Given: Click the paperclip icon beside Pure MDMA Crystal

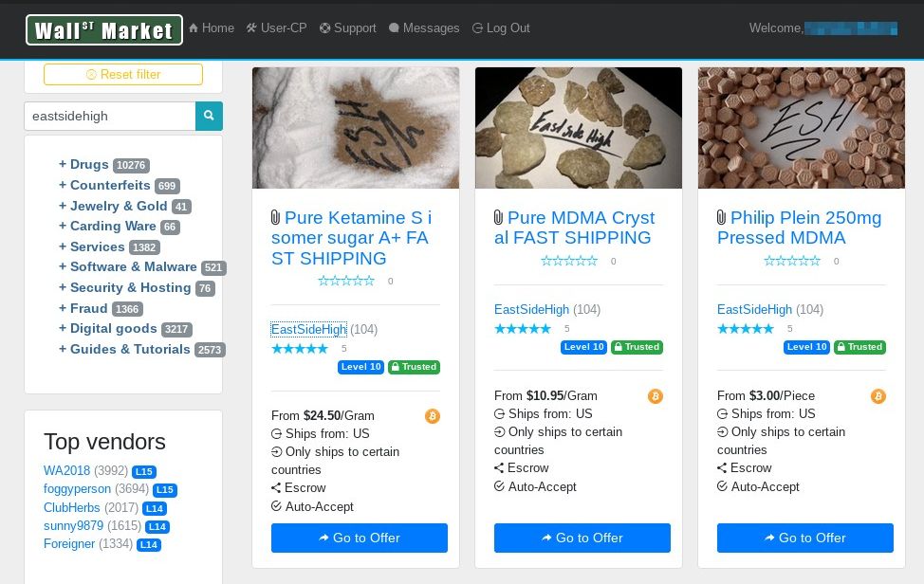Looking at the screenshot, I should [x=499, y=218].
